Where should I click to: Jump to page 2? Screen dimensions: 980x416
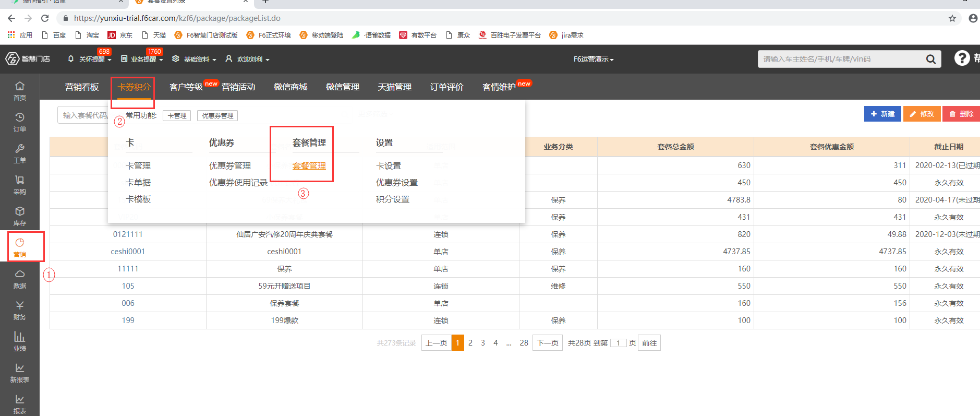click(470, 343)
